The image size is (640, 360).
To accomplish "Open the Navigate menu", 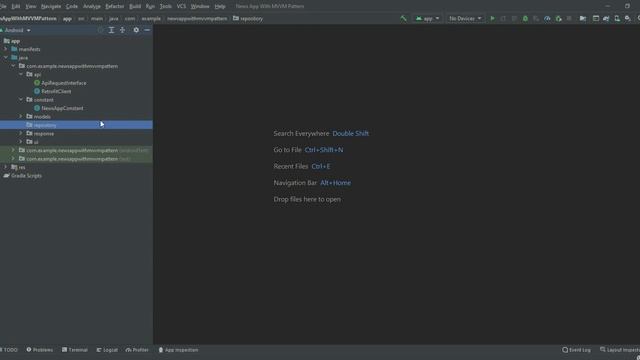I will (x=51, y=6).
